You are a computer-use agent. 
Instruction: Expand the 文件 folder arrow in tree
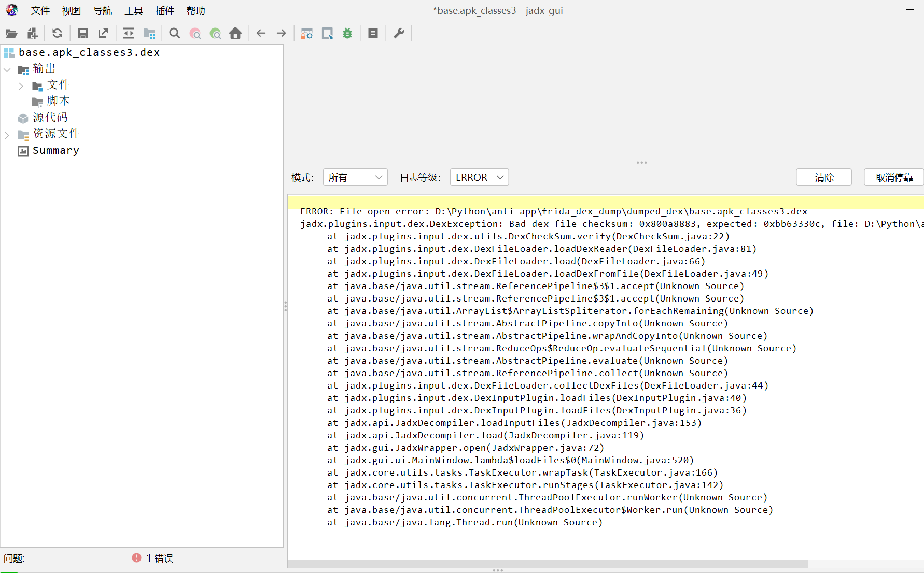click(x=21, y=86)
